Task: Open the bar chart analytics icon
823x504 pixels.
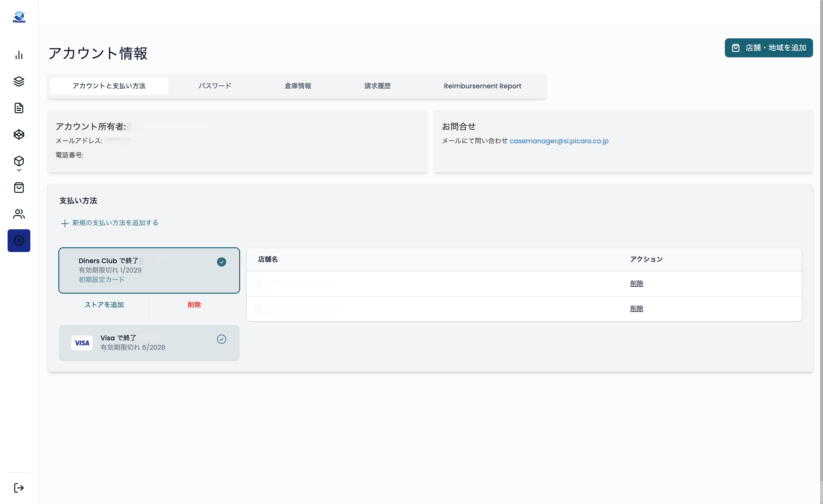Action: click(19, 55)
